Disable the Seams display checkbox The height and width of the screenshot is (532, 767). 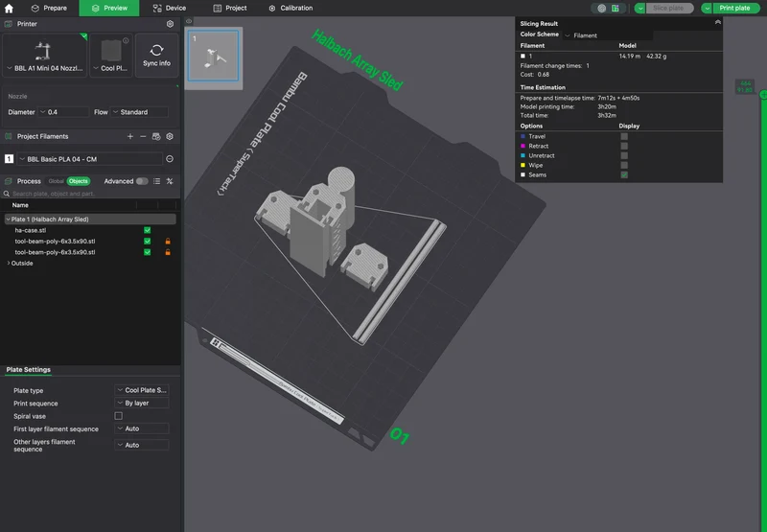[x=624, y=175]
